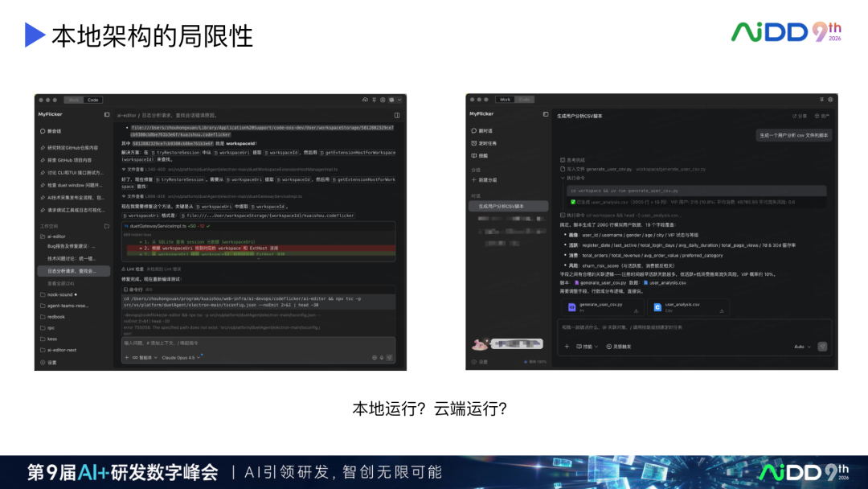Image resolution: width=868 pixels, height=489 pixels.
Task: Select Code tab in left MyFlicker window
Action: click(x=93, y=100)
